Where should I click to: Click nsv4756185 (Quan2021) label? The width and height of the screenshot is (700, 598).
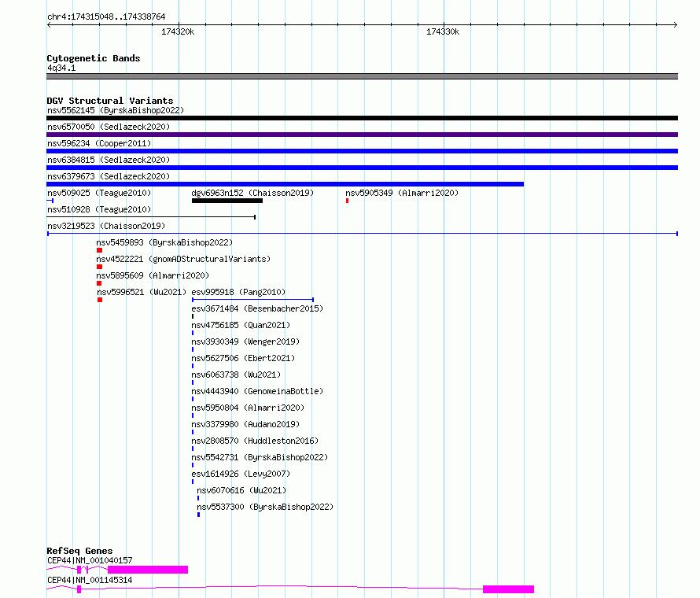[x=241, y=325]
